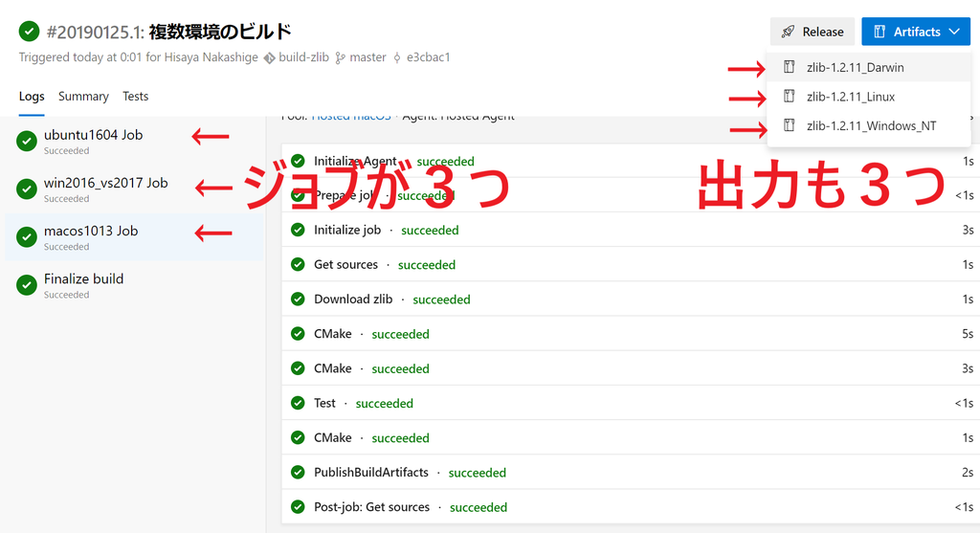
Task: Expand the Artifacts dropdown chevron
Action: point(954,32)
